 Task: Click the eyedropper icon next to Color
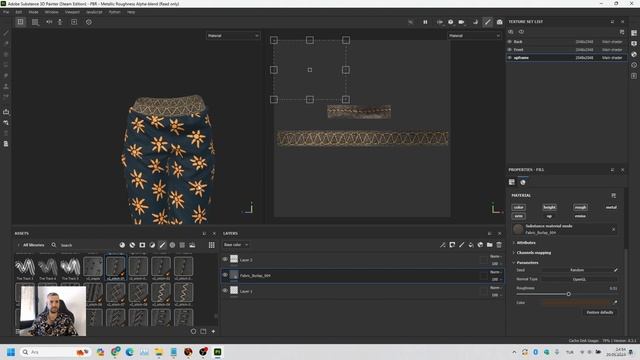(615, 302)
